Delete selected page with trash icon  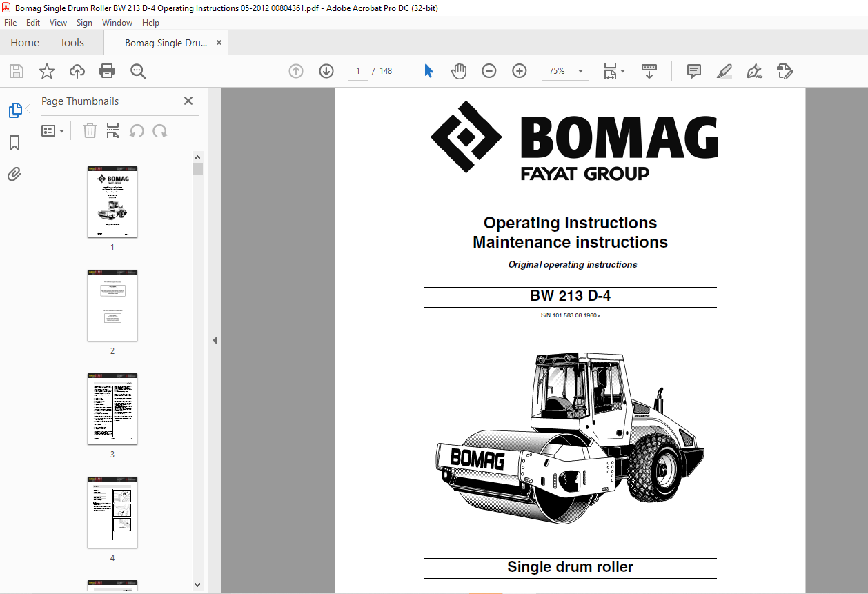tap(90, 130)
